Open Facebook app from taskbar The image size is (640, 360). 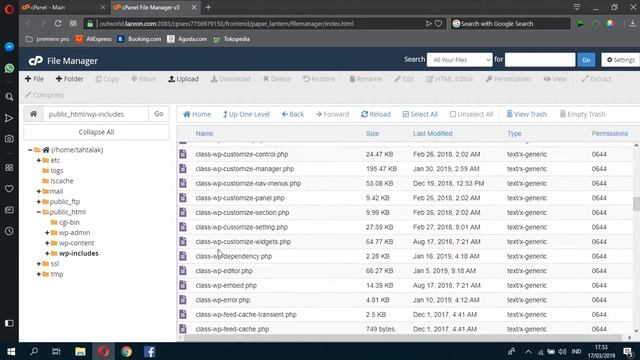coord(149,351)
